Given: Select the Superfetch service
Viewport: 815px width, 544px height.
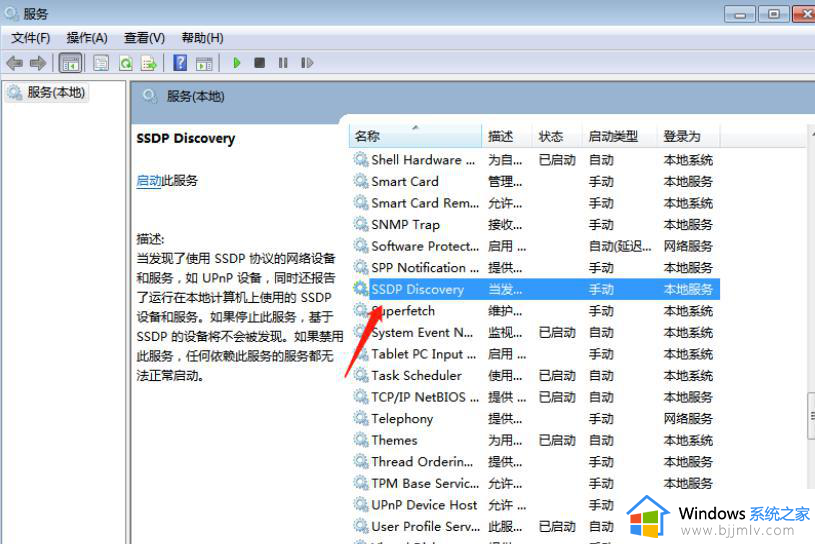Looking at the screenshot, I should (535, 311).
